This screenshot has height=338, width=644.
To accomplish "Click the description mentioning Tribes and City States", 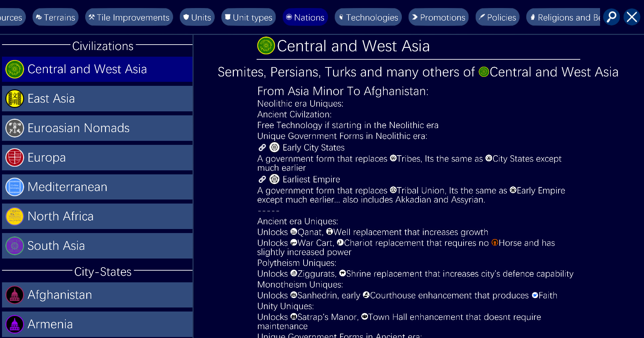I will coord(409,163).
